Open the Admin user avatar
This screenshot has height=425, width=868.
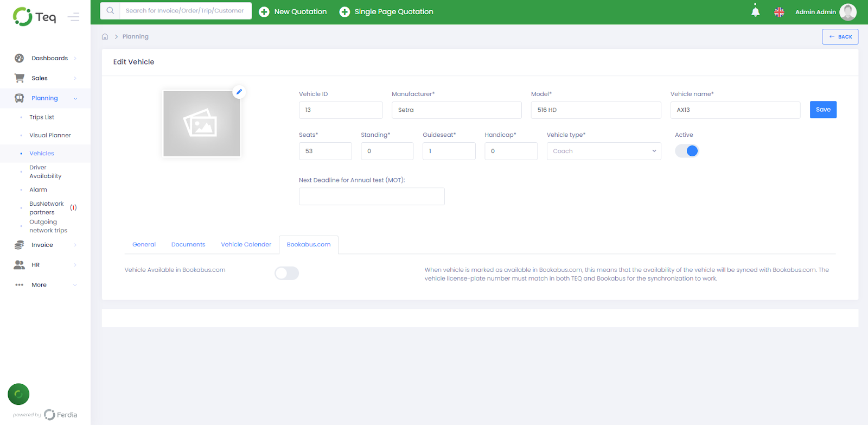click(848, 12)
